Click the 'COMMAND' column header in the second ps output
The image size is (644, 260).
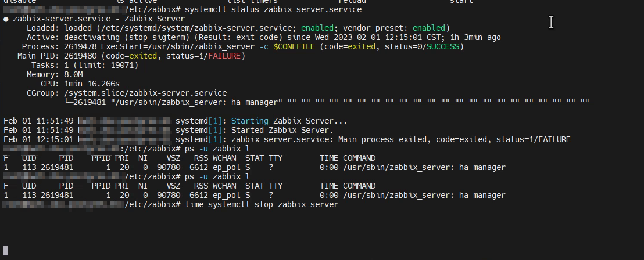(x=359, y=186)
